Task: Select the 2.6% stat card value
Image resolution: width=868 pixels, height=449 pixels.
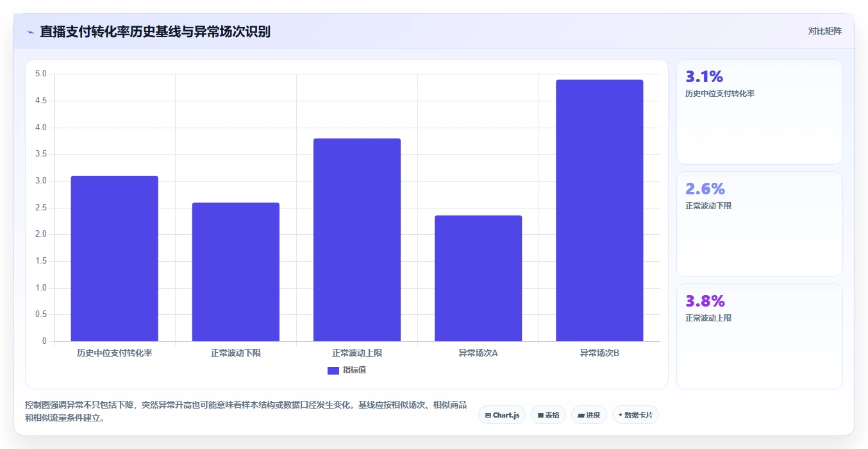Action: click(705, 189)
